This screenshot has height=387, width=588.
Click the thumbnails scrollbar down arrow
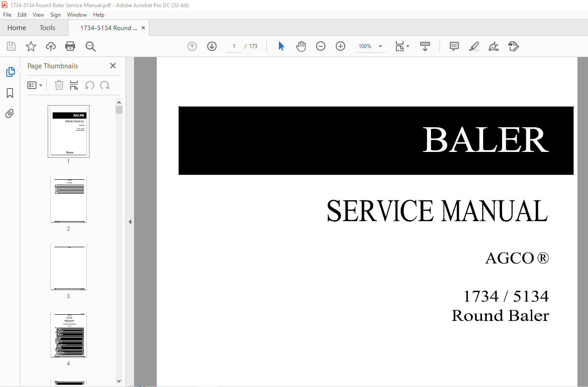(119, 381)
